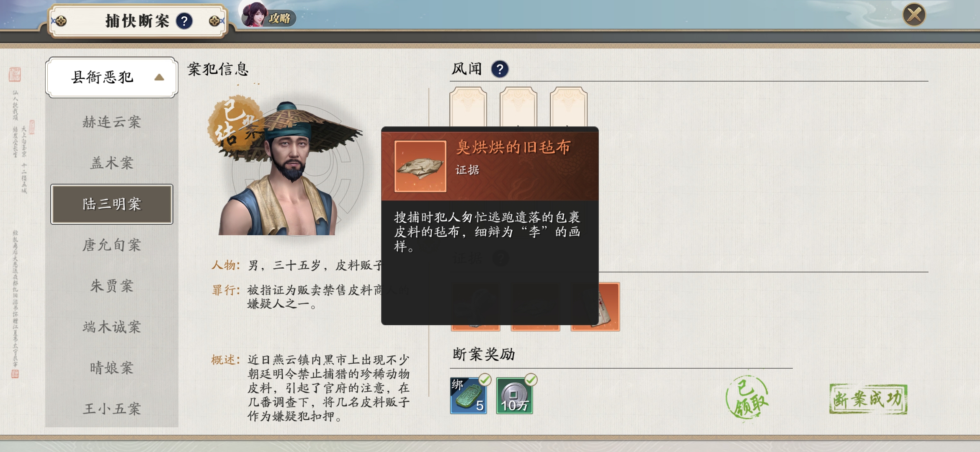Open the 攻略 guide avatar
The height and width of the screenshot is (452, 980).
click(x=268, y=16)
